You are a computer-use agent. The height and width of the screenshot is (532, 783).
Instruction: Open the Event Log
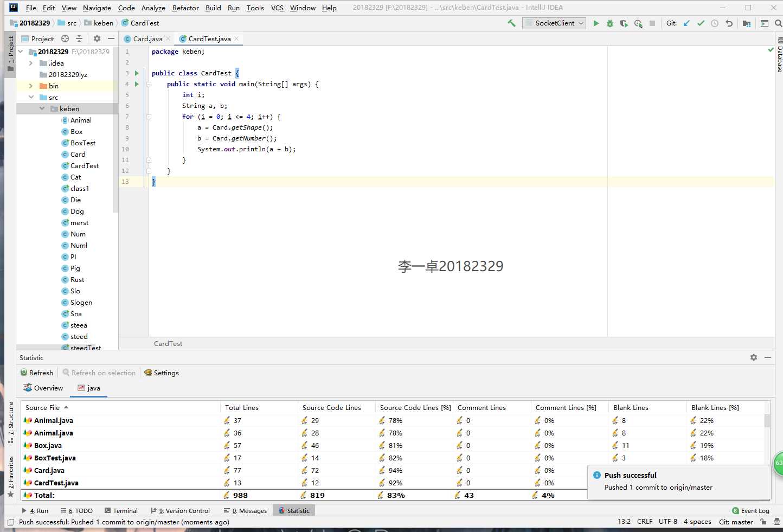(x=750, y=511)
